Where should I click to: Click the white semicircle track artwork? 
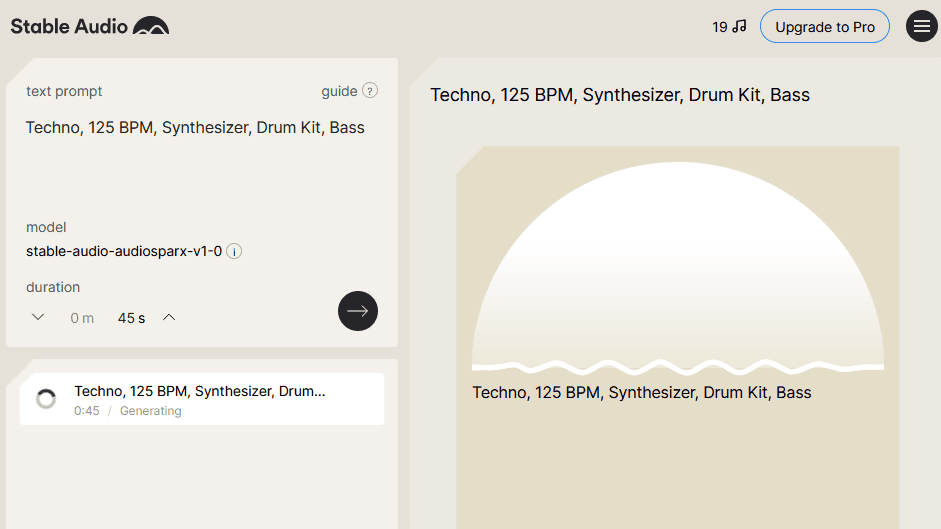pyautogui.click(x=677, y=260)
